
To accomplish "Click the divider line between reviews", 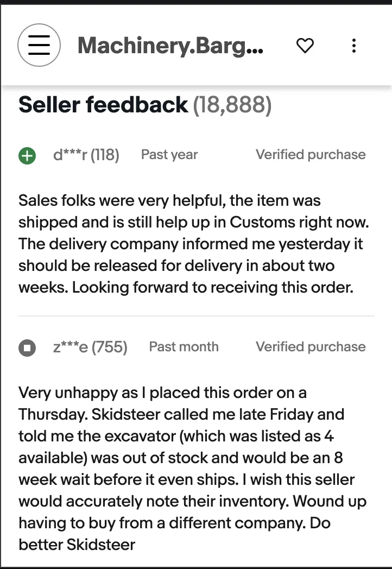I will click(196, 315).
